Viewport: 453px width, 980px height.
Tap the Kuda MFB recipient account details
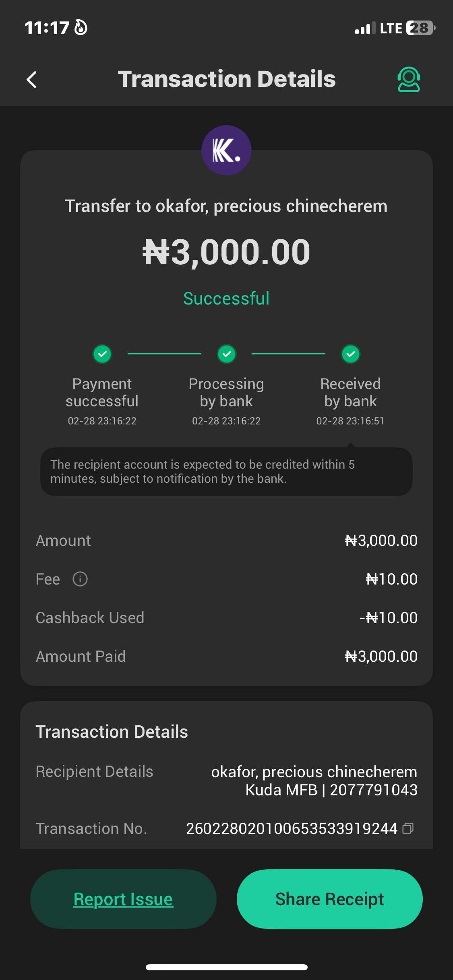click(x=331, y=790)
